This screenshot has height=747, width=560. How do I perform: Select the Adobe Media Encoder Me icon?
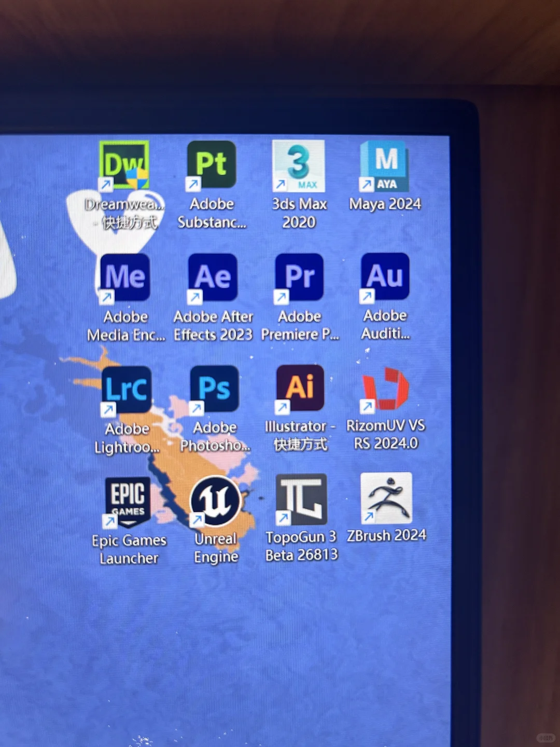click(125, 278)
